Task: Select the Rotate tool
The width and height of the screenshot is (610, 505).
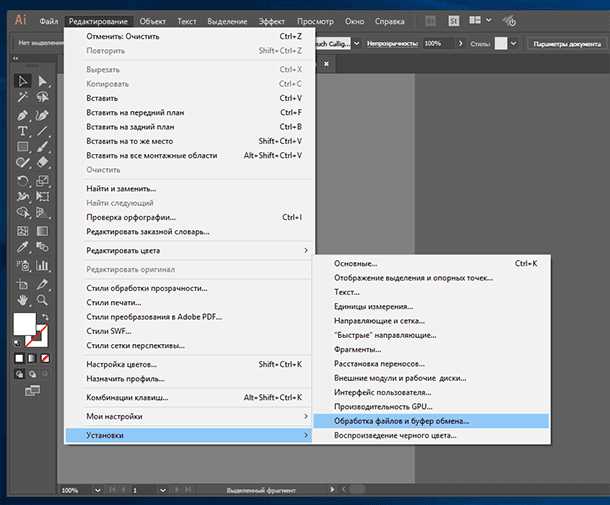Action: pyautogui.click(x=23, y=181)
